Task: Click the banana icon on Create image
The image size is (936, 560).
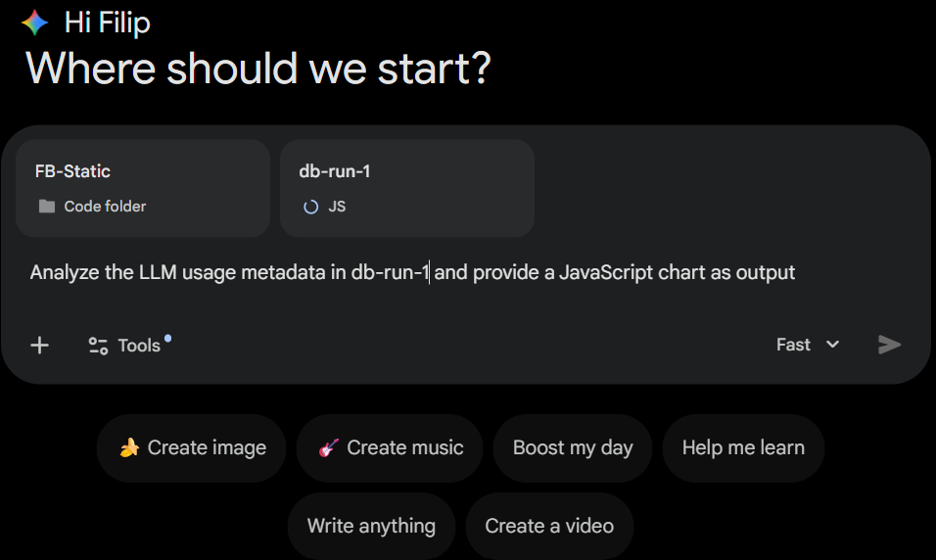Action: (129, 448)
